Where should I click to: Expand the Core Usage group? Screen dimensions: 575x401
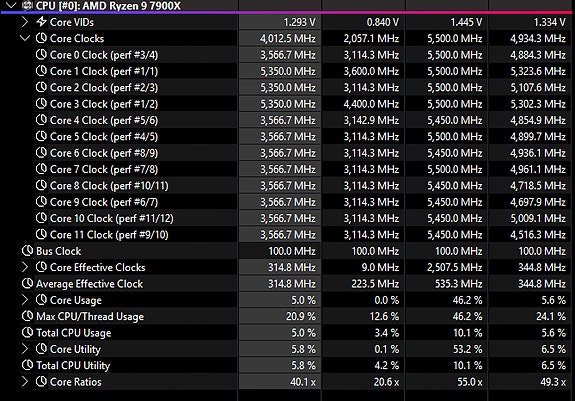pyautogui.click(x=25, y=300)
